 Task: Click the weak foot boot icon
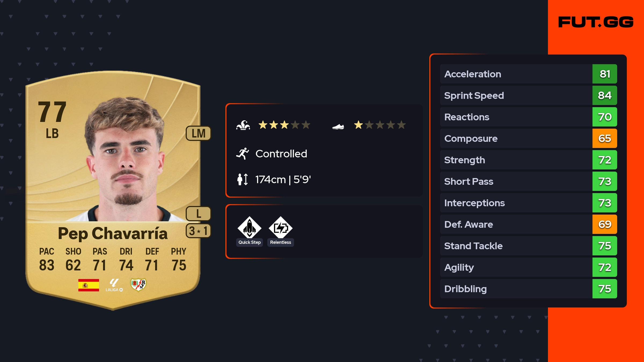tap(338, 126)
